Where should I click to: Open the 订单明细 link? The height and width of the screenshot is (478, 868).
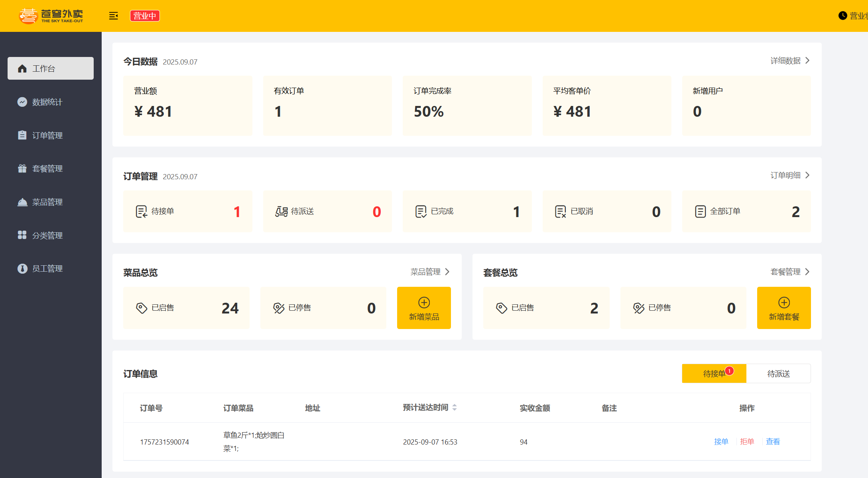coord(785,175)
